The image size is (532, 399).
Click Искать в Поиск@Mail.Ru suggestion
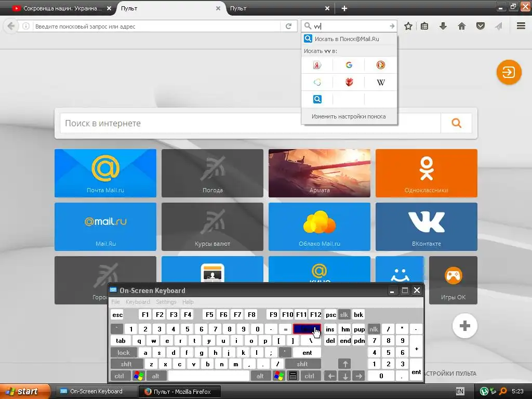349,38
